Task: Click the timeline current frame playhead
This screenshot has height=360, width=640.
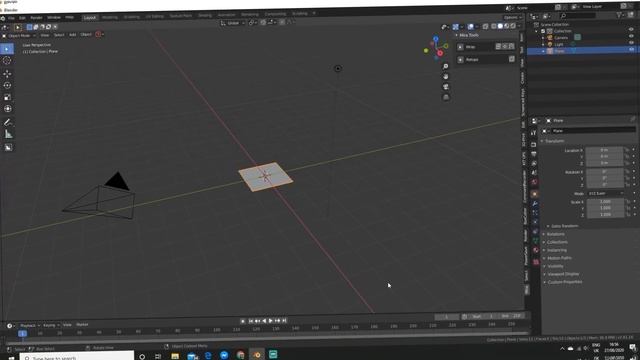Action: [22, 333]
